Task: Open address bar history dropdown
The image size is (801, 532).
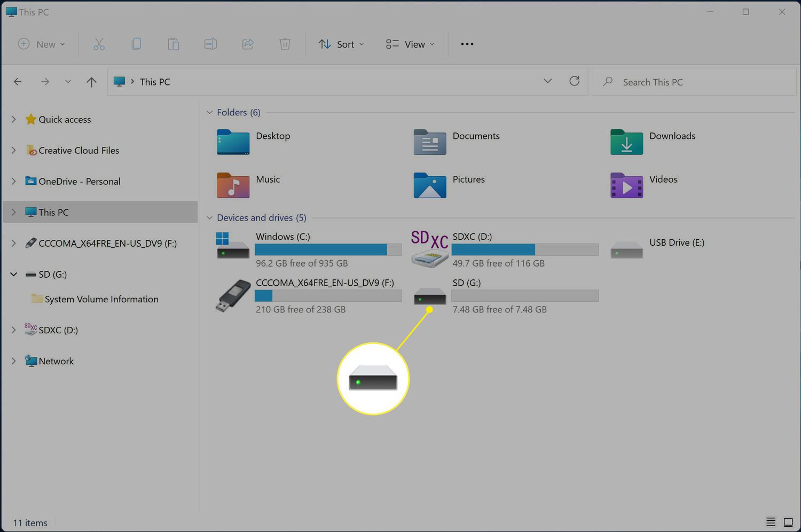Action: click(x=548, y=81)
